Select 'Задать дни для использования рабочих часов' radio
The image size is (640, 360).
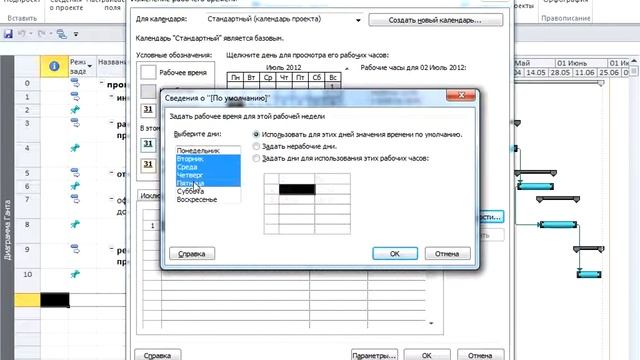click(256, 158)
